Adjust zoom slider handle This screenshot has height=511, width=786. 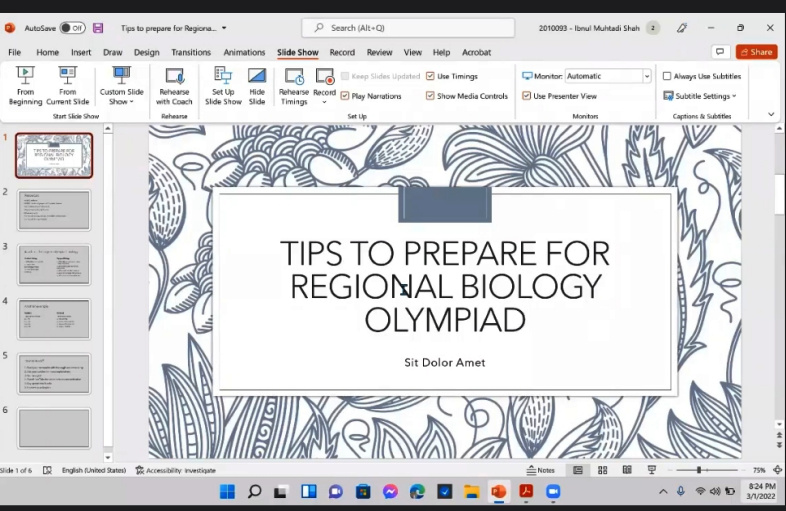(698, 470)
